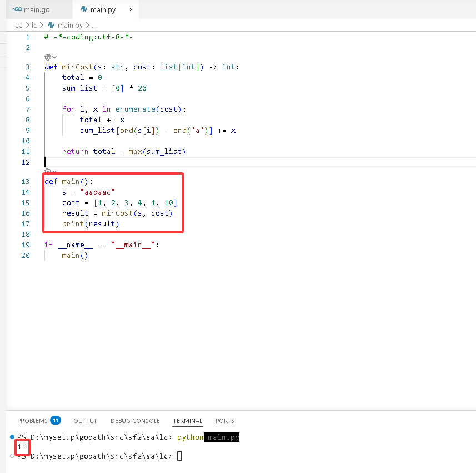476x473 pixels.
Task: Click the 'main()' call on line 20
Action: tap(74, 256)
